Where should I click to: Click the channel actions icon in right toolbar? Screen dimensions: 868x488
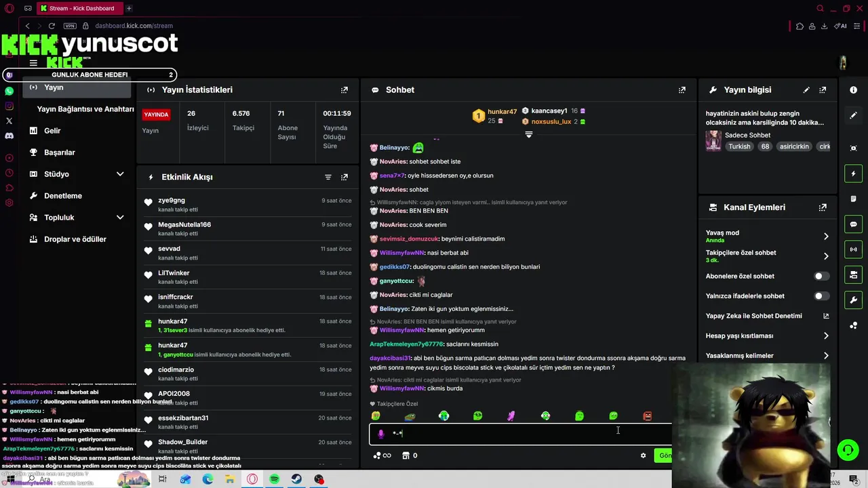point(853,274)
